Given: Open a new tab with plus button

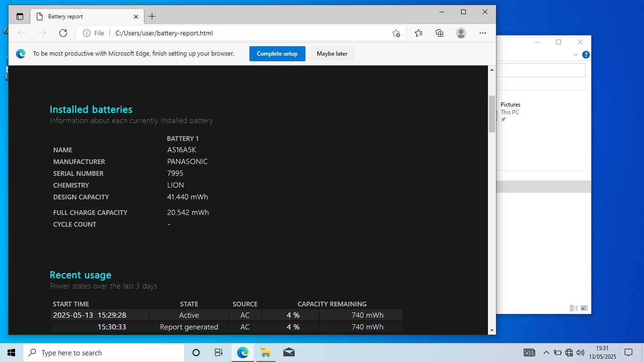Looking at the screenshot, I should [152, 16].
